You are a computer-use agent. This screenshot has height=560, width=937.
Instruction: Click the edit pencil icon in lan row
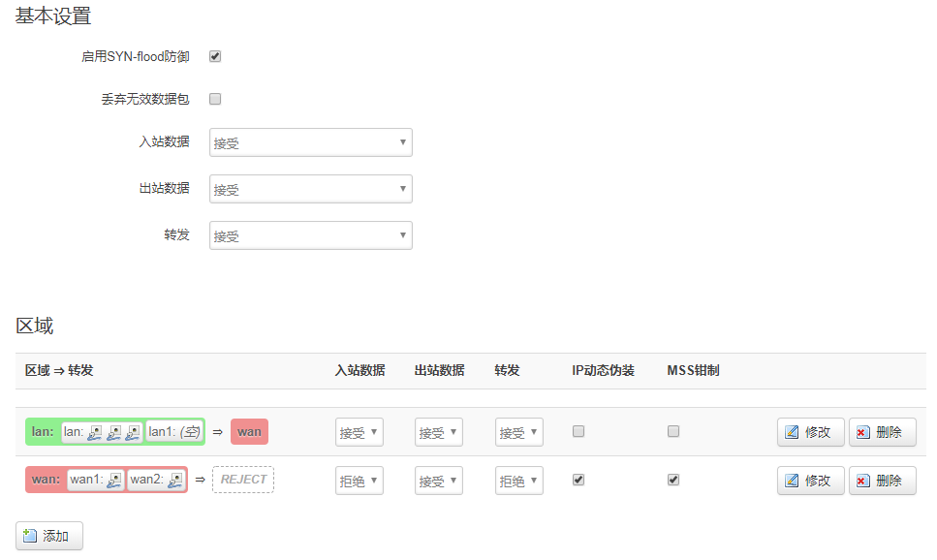tap(792, 432)
